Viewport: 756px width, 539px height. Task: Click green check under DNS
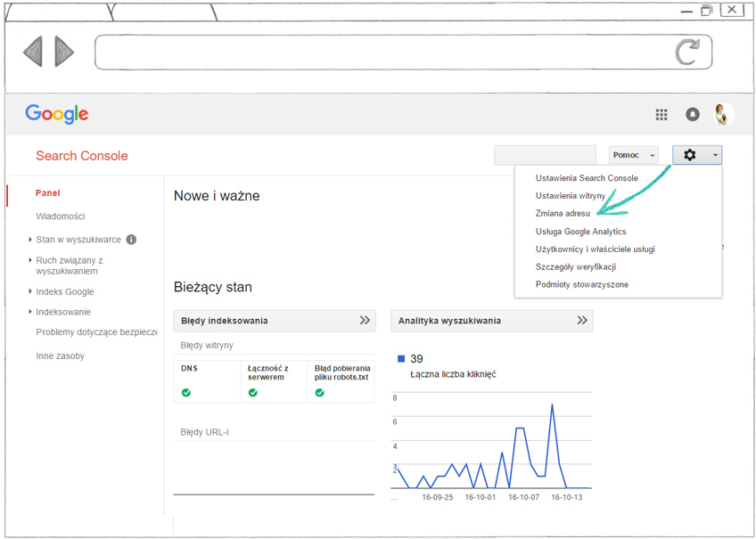pyautogui.click(x=186, y=393)
